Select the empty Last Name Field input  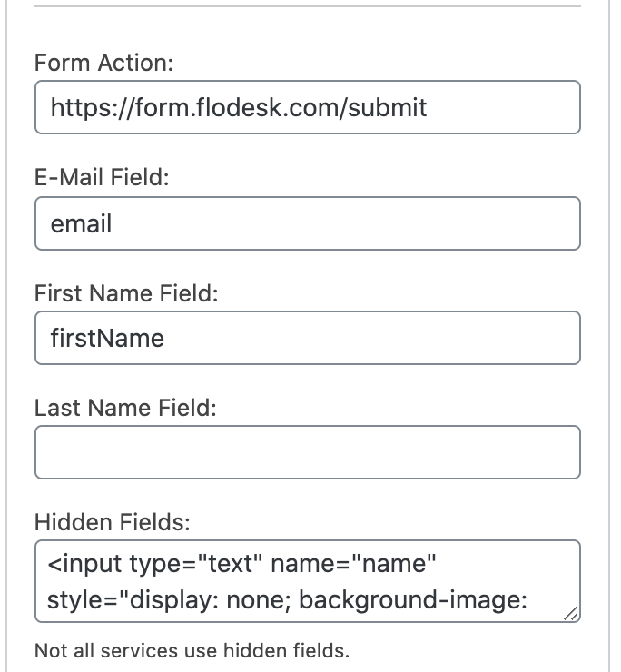pyautogui.click(x=307, y=452)
